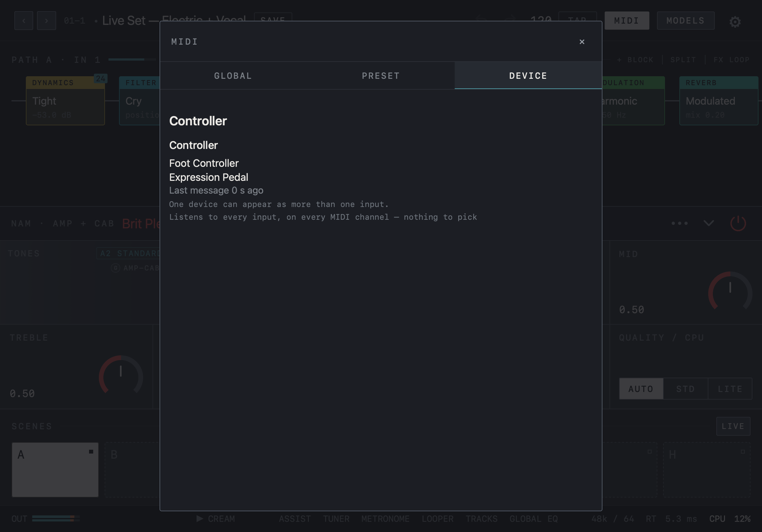The image size is (762, 532).
Task: Open the TRACKS panel
Action: pos(481,519)
